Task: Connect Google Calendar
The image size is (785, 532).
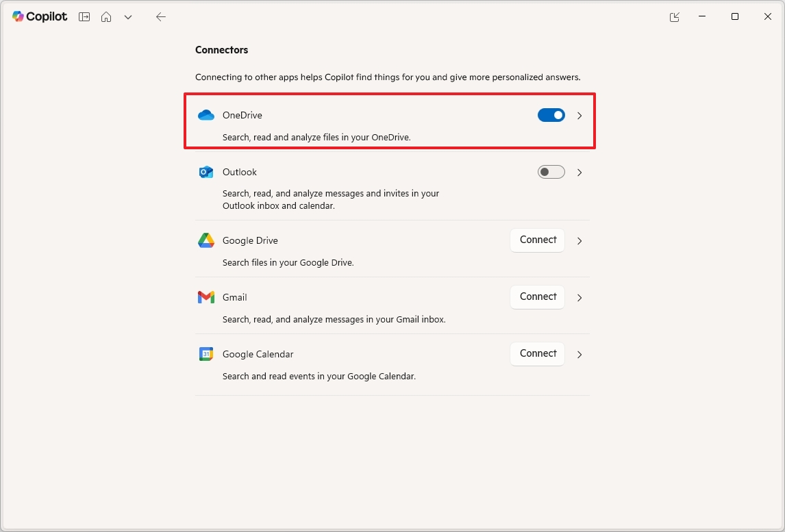Action: (x=537, y=353)
